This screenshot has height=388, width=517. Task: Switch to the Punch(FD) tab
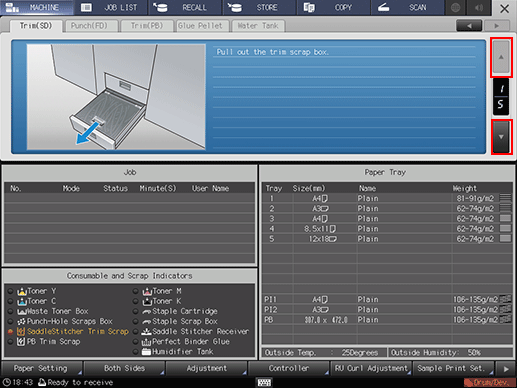point(90,26)
